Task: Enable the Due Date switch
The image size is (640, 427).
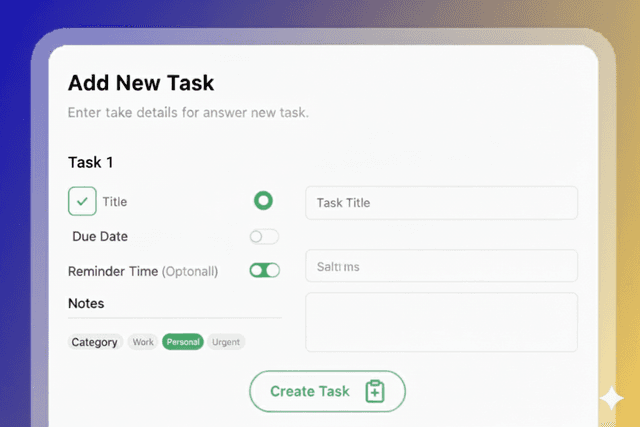Action: click(264, 237)
